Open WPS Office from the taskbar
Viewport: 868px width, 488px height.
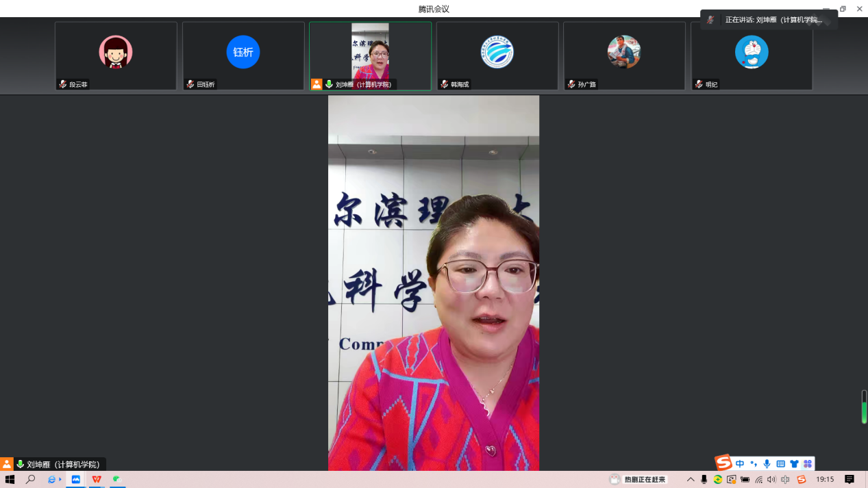[97, 480]
